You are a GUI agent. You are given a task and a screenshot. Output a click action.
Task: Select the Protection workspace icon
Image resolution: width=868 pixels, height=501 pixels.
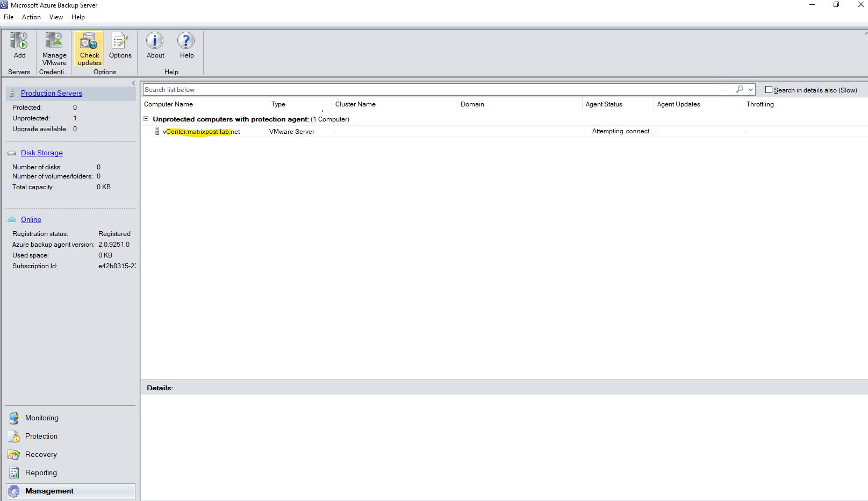click(14, 436)
